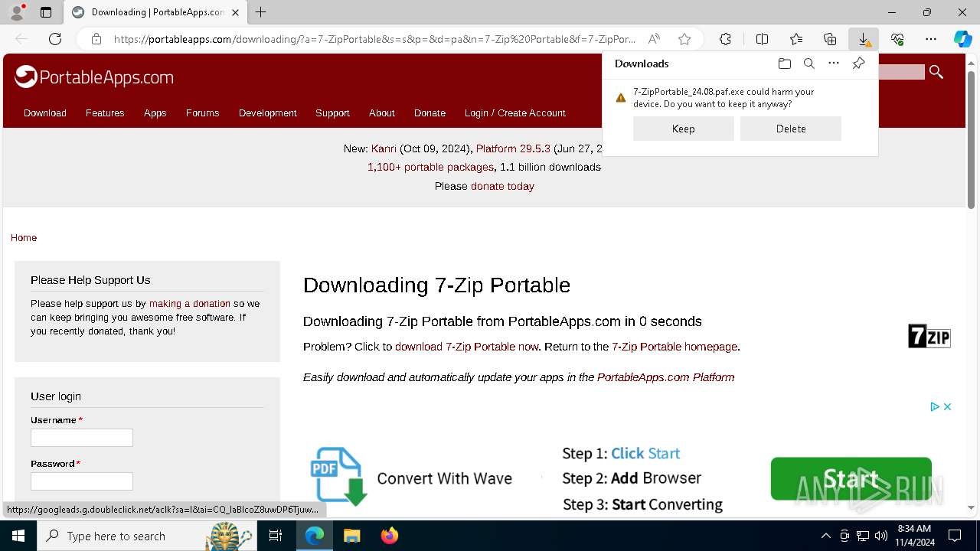This screenshot has width=980, height=551.
Task: Open Edge Settings and more menu
Action: [x=931, y=39]
